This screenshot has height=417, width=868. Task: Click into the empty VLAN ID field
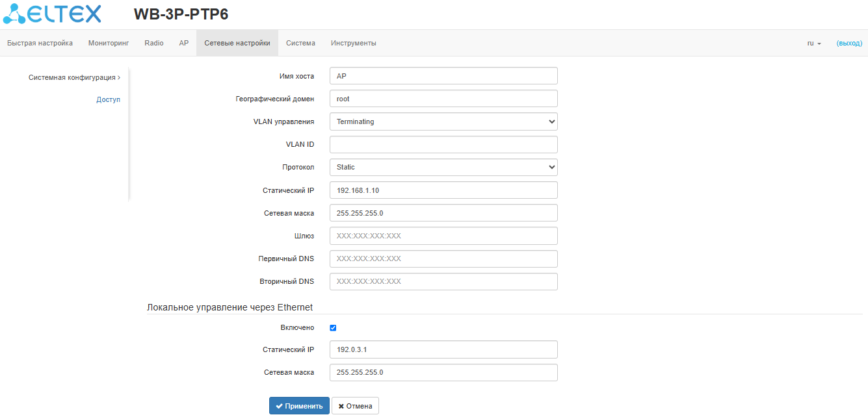tap(443, 144)
